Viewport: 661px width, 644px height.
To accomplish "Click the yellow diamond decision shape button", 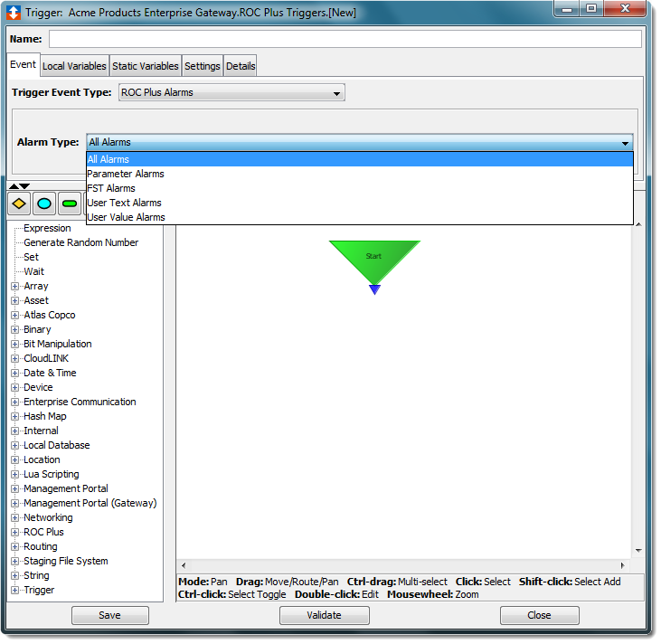I will click(x=19, y=204).
